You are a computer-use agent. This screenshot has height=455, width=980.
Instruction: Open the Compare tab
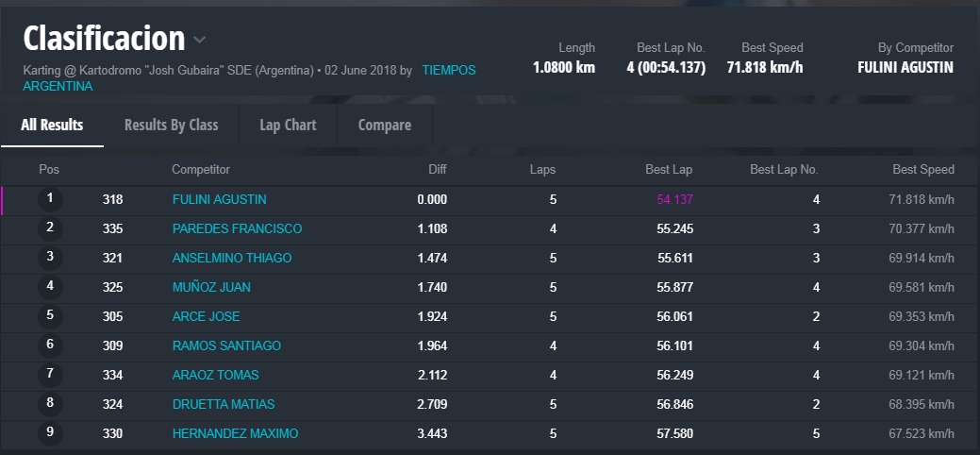coord(384,125)
